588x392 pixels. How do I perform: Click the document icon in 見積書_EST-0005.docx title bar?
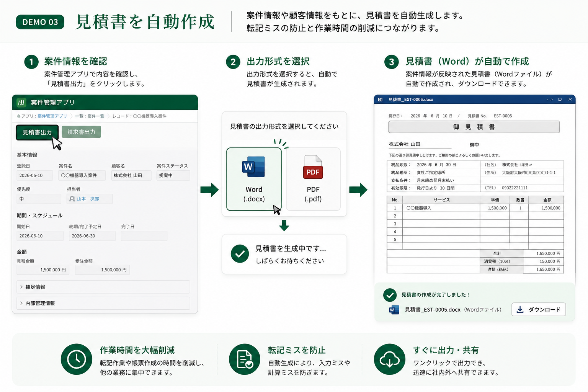click(x=380, y=100)
